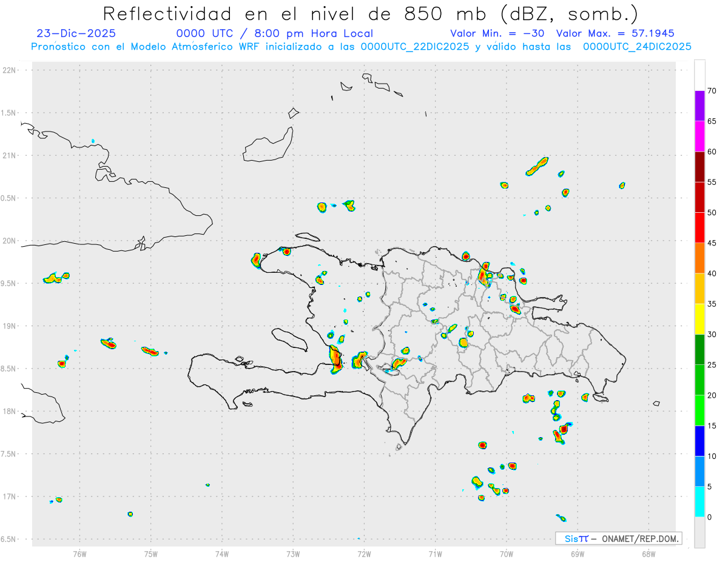Click the '35' label on color bar
Image resolution: width=728 pixels, height=562 pixels.
click(712, 304)
